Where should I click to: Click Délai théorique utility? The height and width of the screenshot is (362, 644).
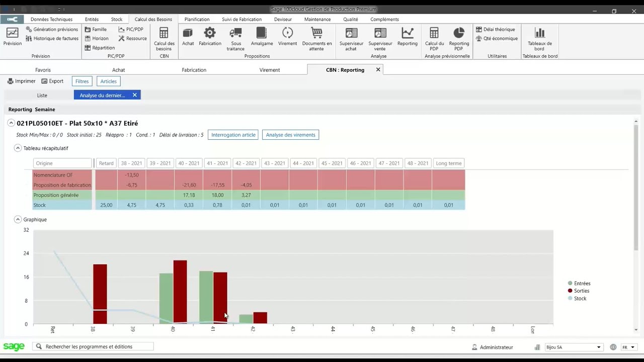click(496, 29)
